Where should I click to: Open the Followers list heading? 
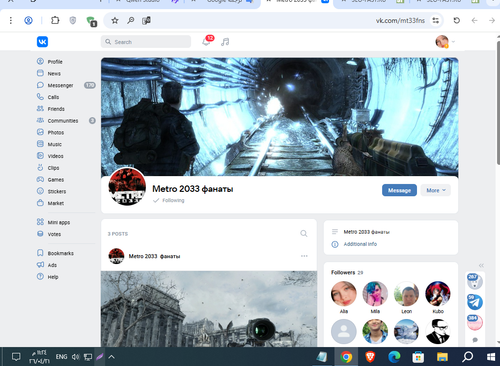pos(343,272)
